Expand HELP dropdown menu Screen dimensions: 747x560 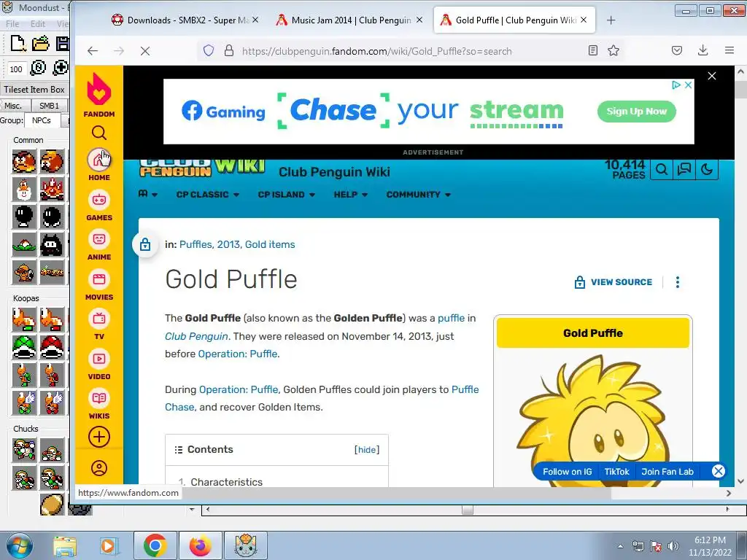pyautogui.click(x=351, y=194)
